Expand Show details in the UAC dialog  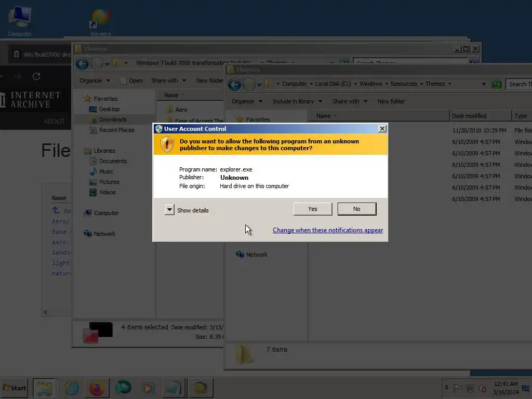[187, 210]
